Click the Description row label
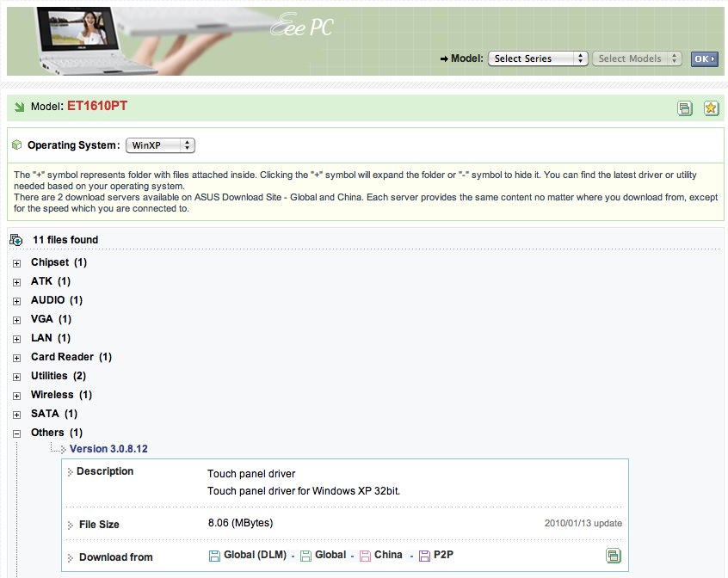This screenshot has width=728, height=578. click(x=105, y=471)
